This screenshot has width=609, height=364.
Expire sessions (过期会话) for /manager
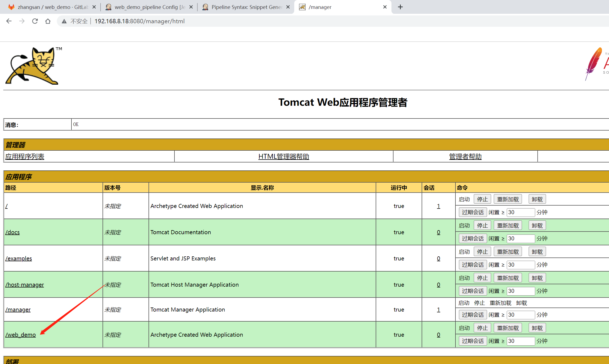(x=473, y=315)
